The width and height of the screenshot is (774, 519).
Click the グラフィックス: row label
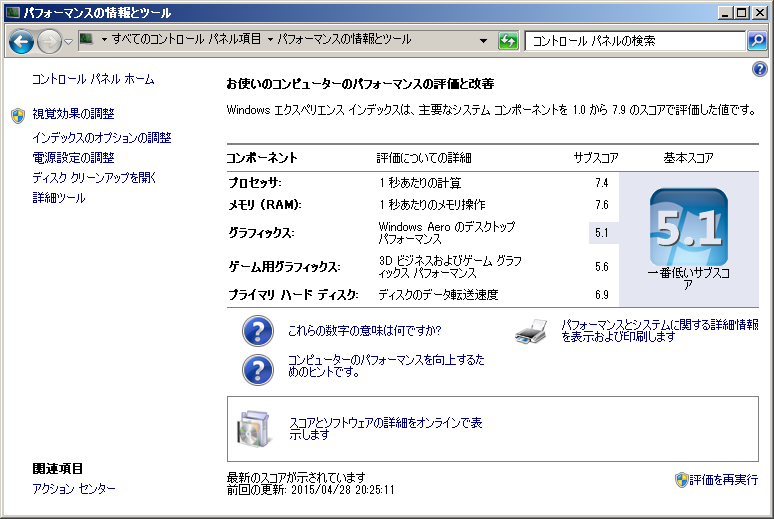pos(261,233)
